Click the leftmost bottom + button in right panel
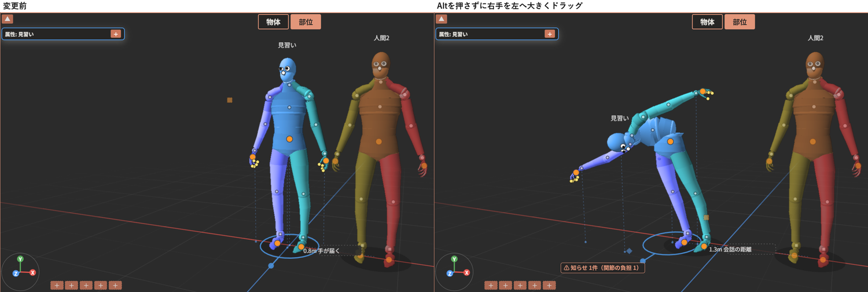Screen dimensions: 868x292 pyautogui.click(x=491, y=285)
